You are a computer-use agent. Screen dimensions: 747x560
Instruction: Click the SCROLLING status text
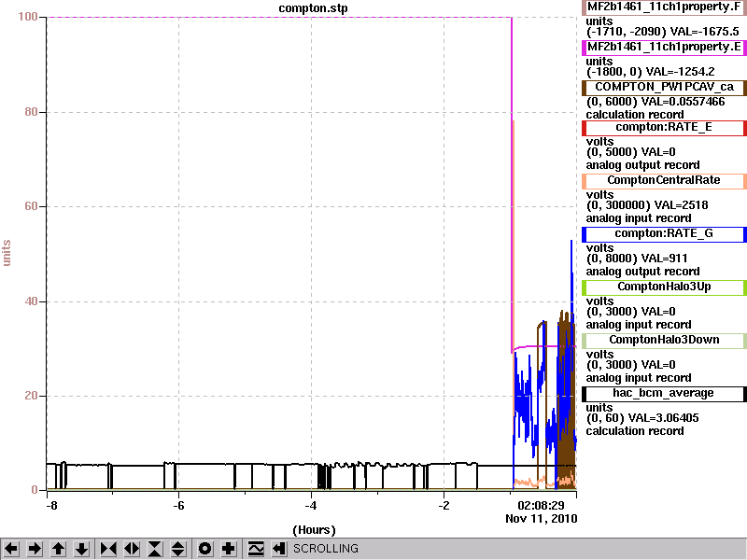pyautogui.click(x=325, y=549)
